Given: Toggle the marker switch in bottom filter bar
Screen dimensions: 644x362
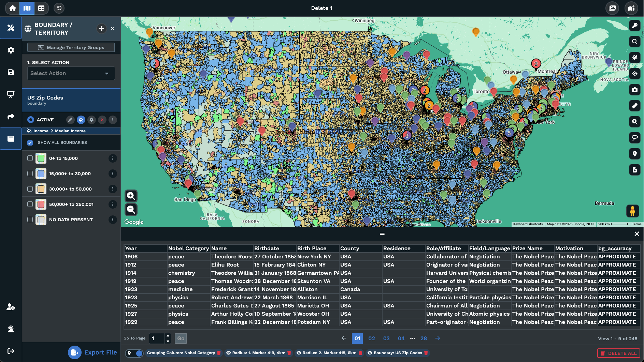Looking at the screenshot, I should coord(134,353).
